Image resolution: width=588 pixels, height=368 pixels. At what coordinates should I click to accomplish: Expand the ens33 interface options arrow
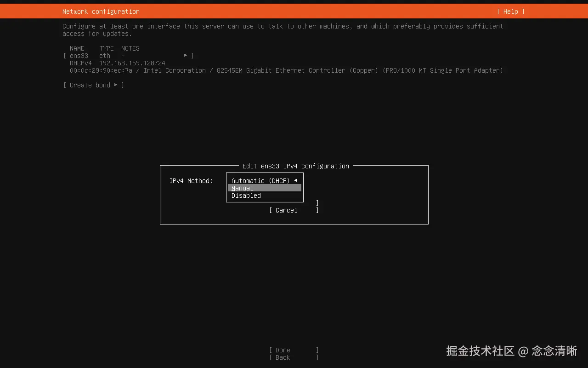point(186,55)
